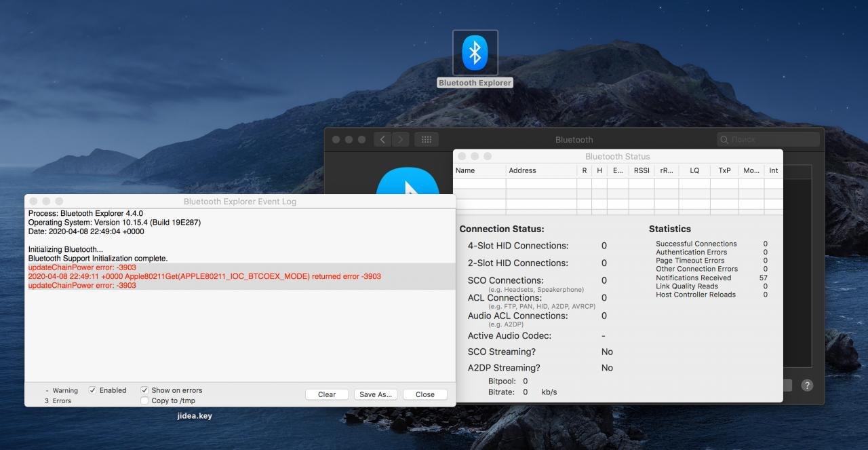
Task: Click the Link Quality Reads statistic
Action: [687, 286]
